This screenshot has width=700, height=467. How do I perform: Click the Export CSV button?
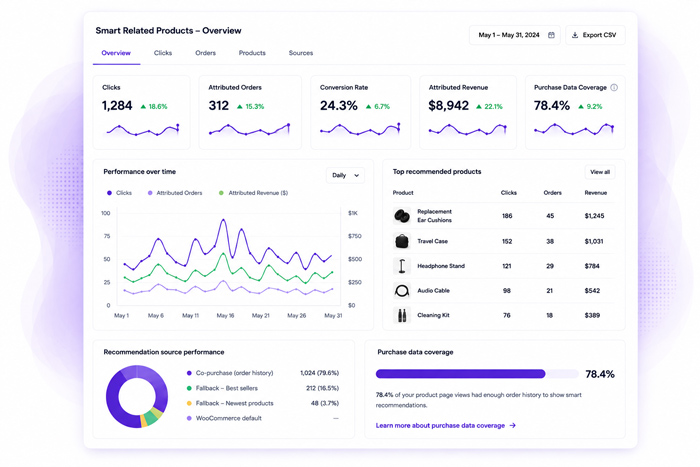tap(595, 35)
